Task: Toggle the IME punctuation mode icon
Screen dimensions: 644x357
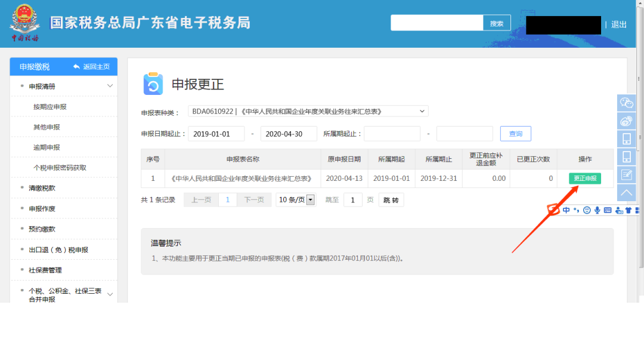Action: pyautogui.click(x=577, y=210)
